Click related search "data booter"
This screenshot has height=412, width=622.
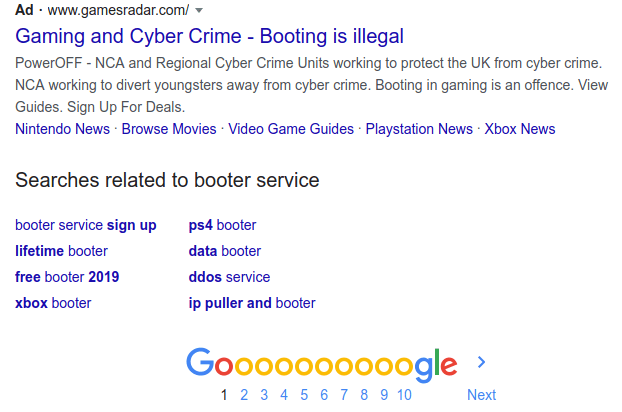coord(225,251)
